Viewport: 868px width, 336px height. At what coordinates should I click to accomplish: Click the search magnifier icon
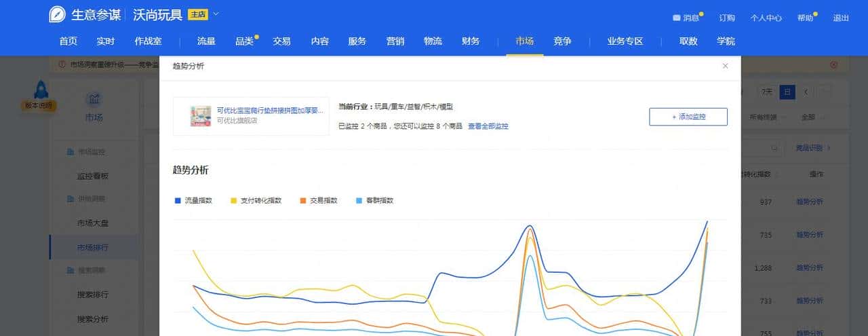tap(774, 147)
